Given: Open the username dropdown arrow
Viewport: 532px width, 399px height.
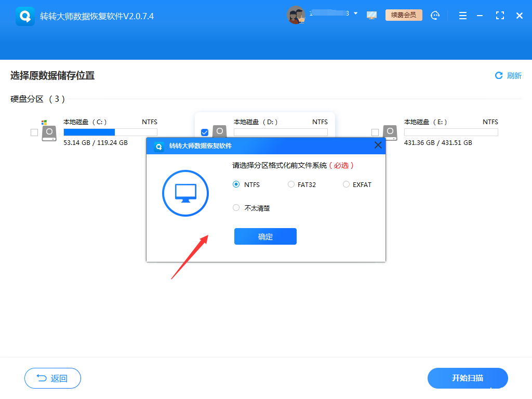Looking at the screenshot, I should tap(356, 14).
